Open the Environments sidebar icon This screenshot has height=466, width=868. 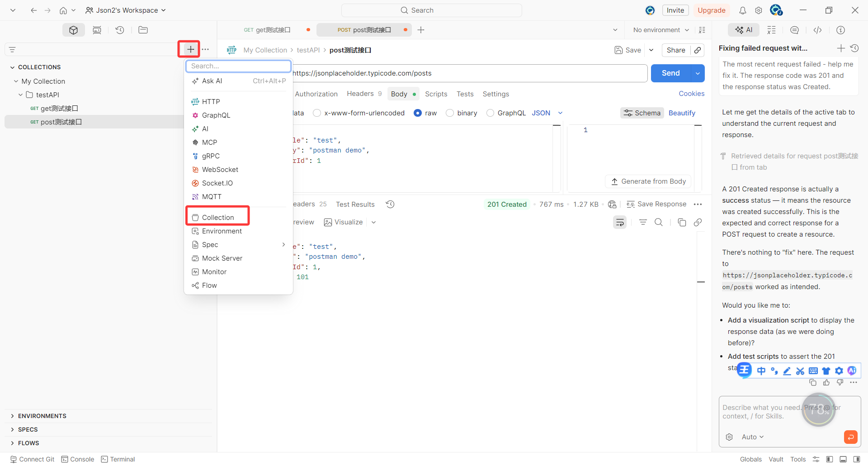[x=97, y=30]
